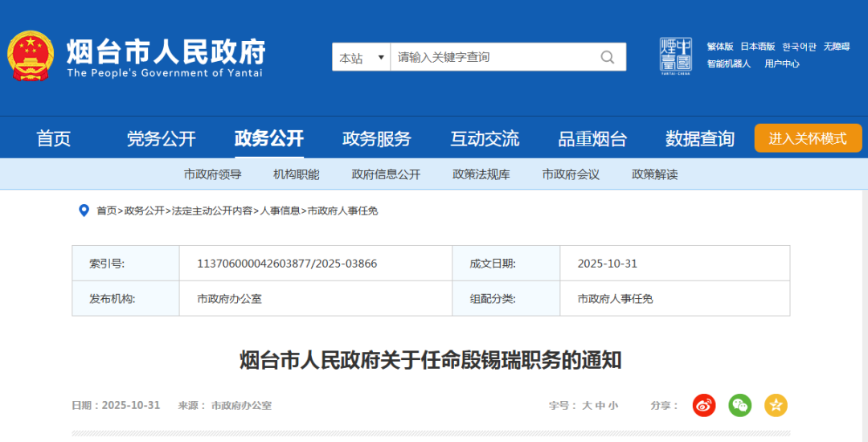The height and width of the screenshot is (442, 868).
Task: Share to QQ Zone star icon
Action: 776,406
